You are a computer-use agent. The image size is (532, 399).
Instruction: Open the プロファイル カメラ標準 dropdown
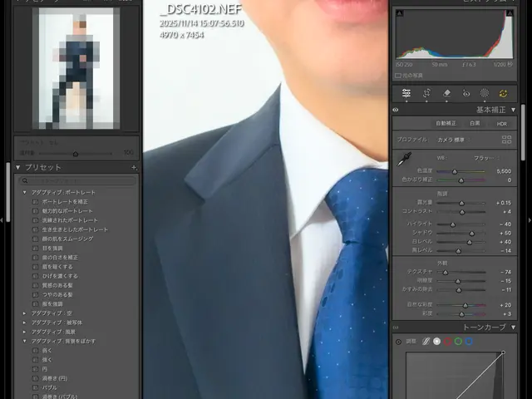click(x=453, y=140)
